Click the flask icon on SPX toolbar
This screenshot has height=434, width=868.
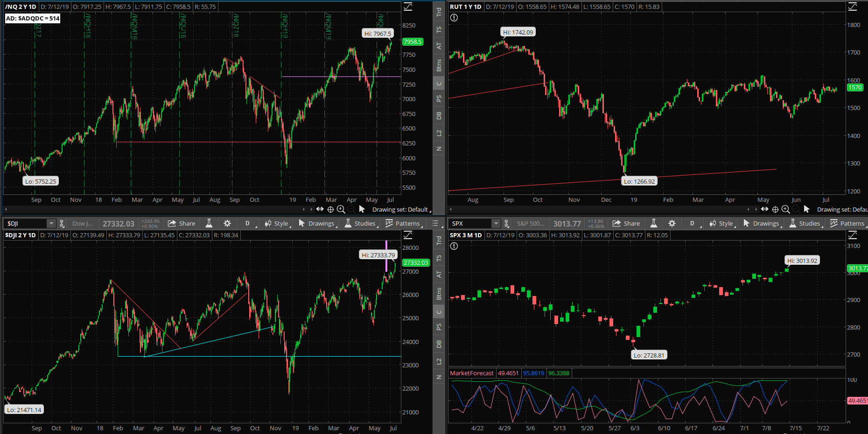(x=654, y=223)
